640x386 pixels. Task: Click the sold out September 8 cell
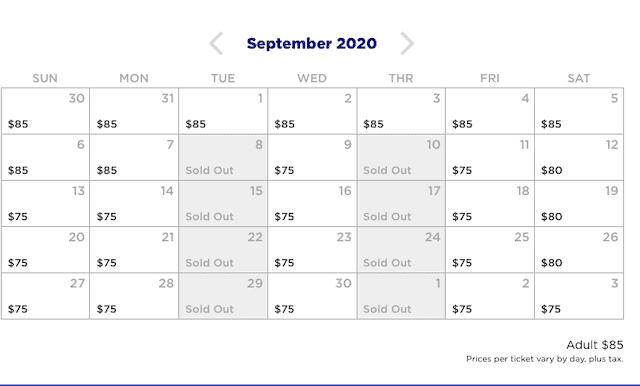click(x=223, y=157)
